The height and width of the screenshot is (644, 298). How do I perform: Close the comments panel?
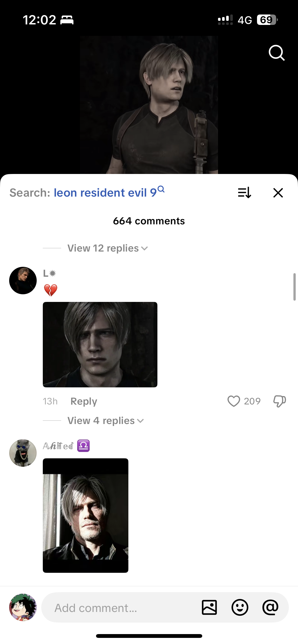coord(278,193)
